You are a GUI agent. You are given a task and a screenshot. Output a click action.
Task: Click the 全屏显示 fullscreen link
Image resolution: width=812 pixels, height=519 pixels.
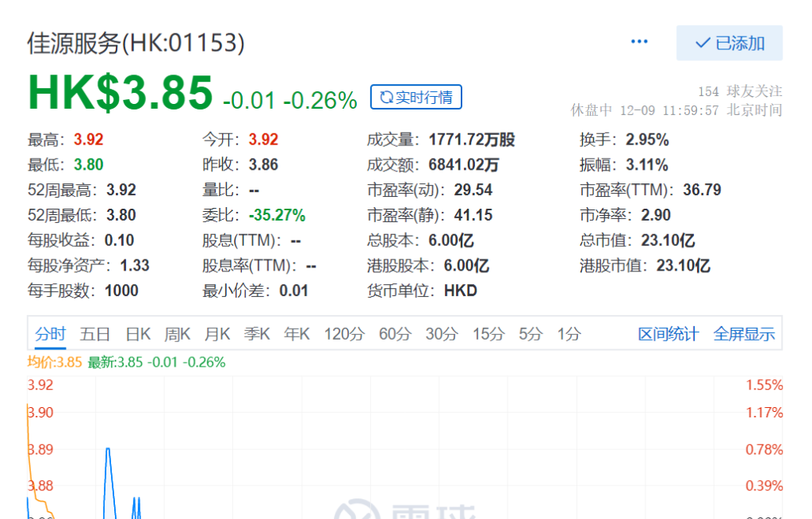744,334
